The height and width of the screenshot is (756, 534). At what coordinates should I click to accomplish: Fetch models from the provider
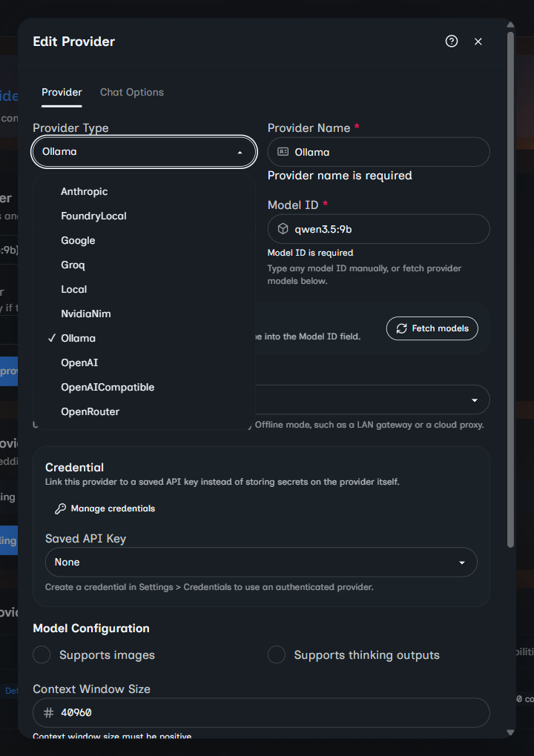[432, 328]
